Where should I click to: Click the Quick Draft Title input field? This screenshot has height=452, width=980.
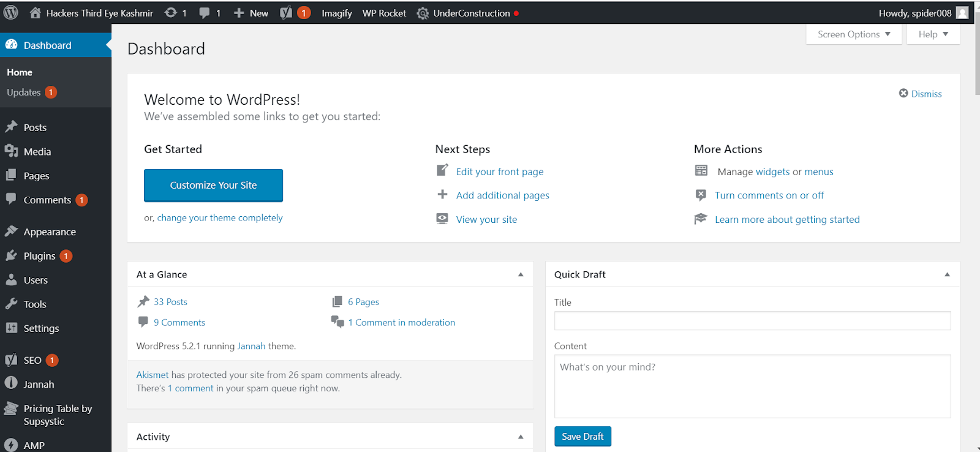[x=752, y=321]
